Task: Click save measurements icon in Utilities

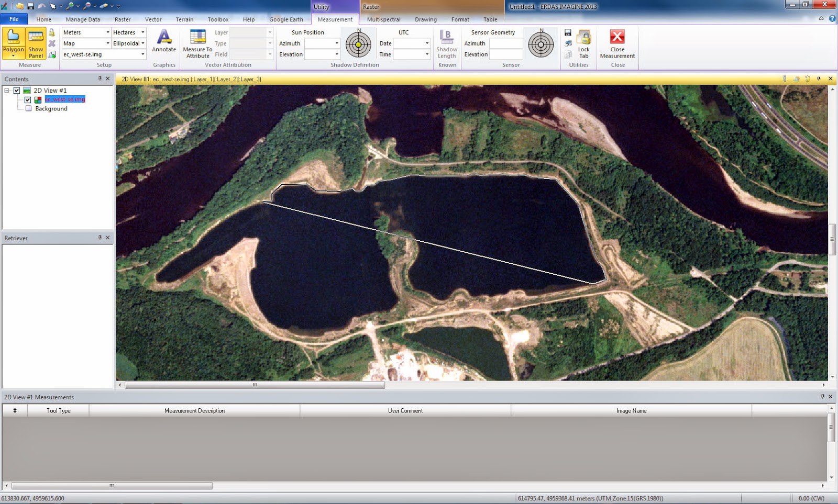Action: click(x=568, y=32)
